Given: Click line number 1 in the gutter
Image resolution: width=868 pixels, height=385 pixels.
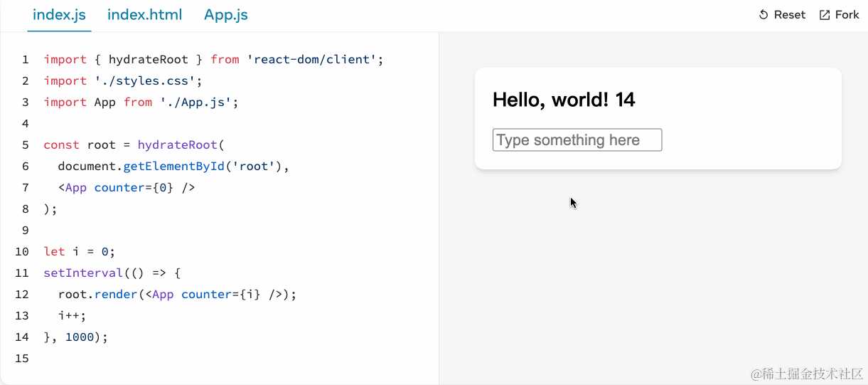Looking at the screenshot, I should point(26,60).
